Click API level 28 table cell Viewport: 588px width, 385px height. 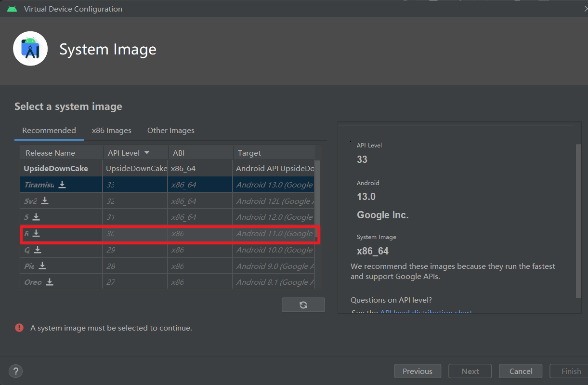[135, 266]
